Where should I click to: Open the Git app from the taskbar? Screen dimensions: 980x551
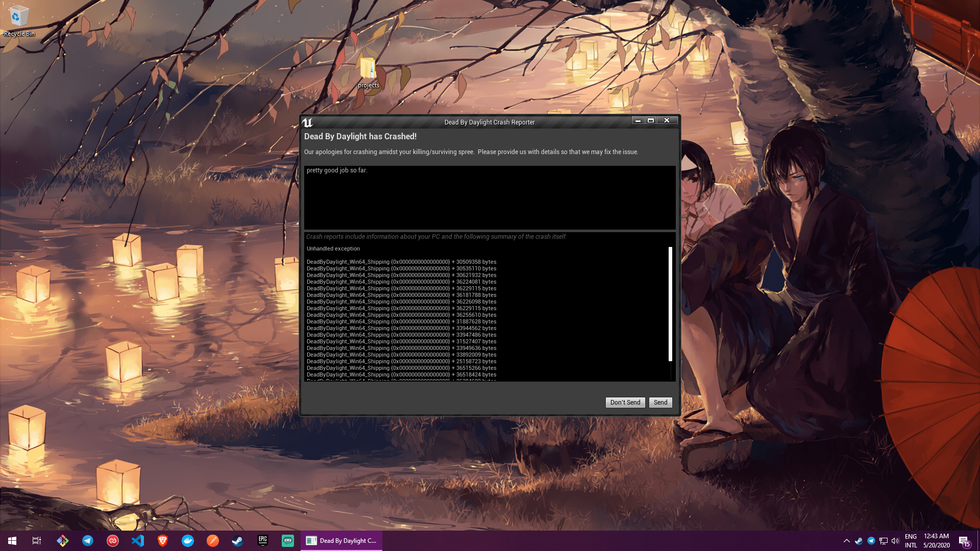[x=63, y=541]
